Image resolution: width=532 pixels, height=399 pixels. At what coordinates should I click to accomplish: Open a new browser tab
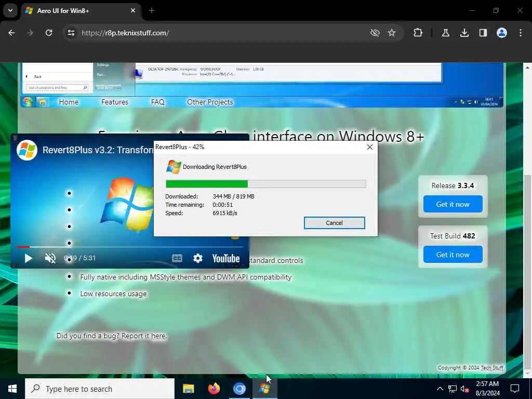pyautogui.click(x=152, y=10)
